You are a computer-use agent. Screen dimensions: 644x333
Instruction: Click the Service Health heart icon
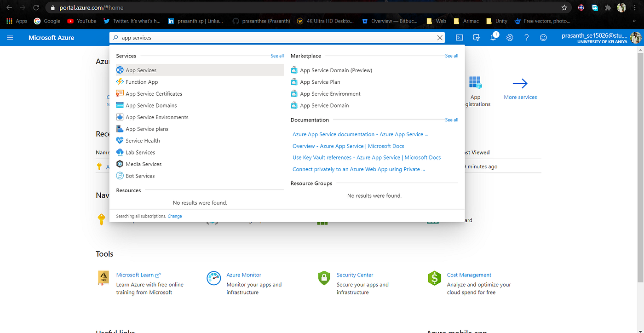120,140
